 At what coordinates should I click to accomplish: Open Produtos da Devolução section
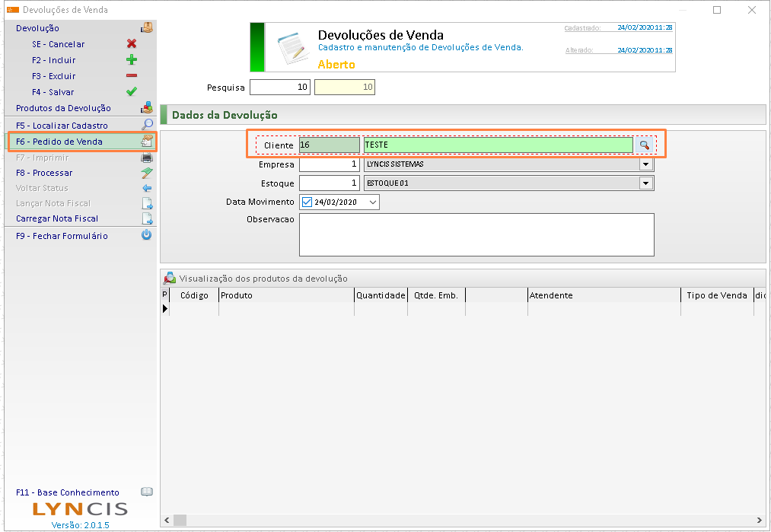(63, 108)
